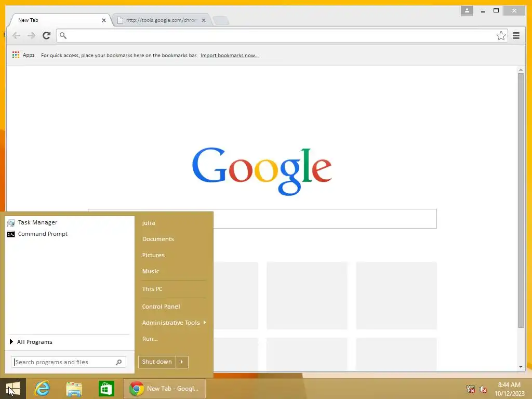Click the address bar omnibox
This screenshot has width=532, height=399.
pyautogui.click(x=282, y=36)
